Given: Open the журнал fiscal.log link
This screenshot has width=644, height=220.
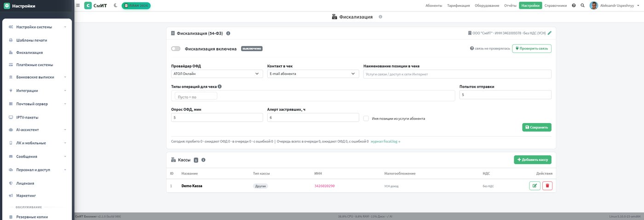Looking at the screenshot, I should (x=385, y=141).
